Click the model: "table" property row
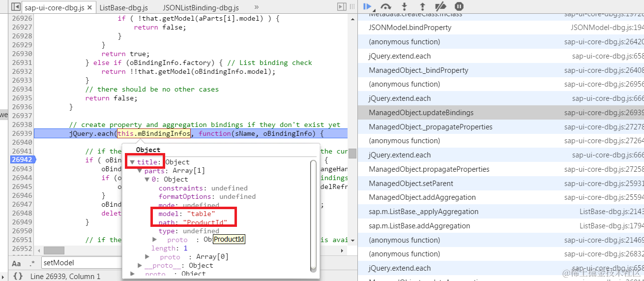644x281 pixels. tap(187, 214)
